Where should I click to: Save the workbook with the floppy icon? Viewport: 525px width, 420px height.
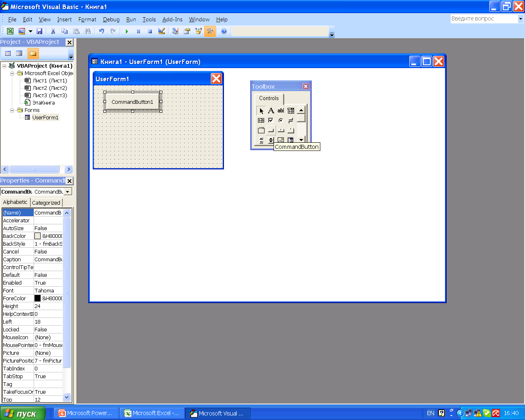pos(39,31)
